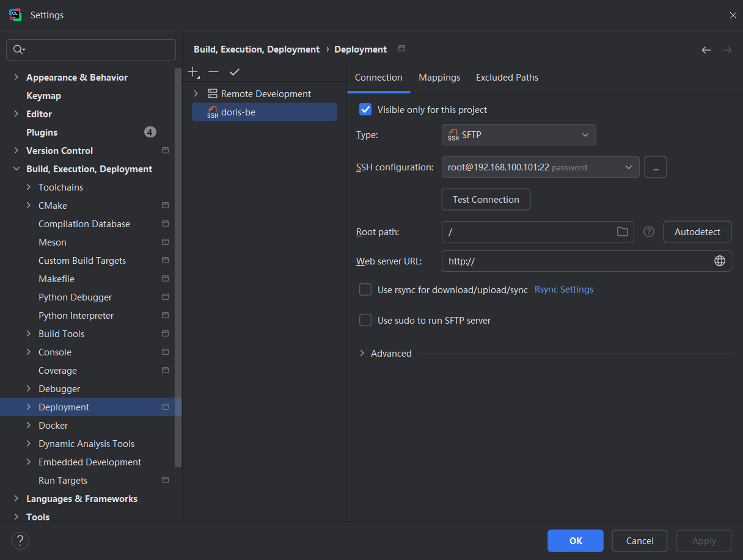
Task: Switch to the Mappings tab
Action: 439,78
